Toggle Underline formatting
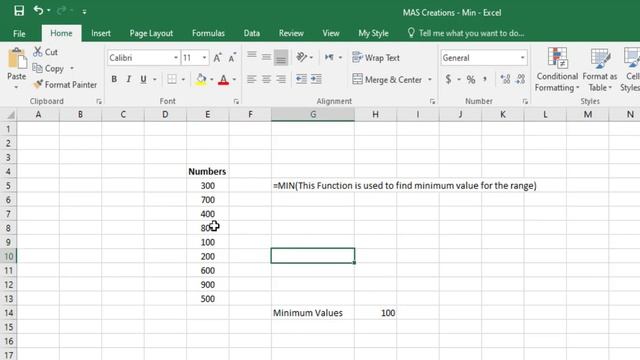The width and height of the screenshot is (640, 360). point(143,79)
